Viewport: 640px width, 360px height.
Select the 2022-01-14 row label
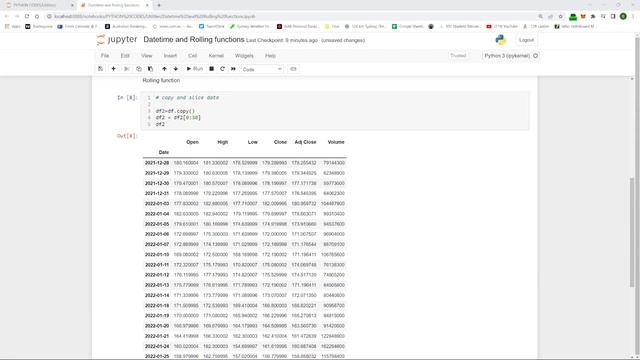point(157,295)
